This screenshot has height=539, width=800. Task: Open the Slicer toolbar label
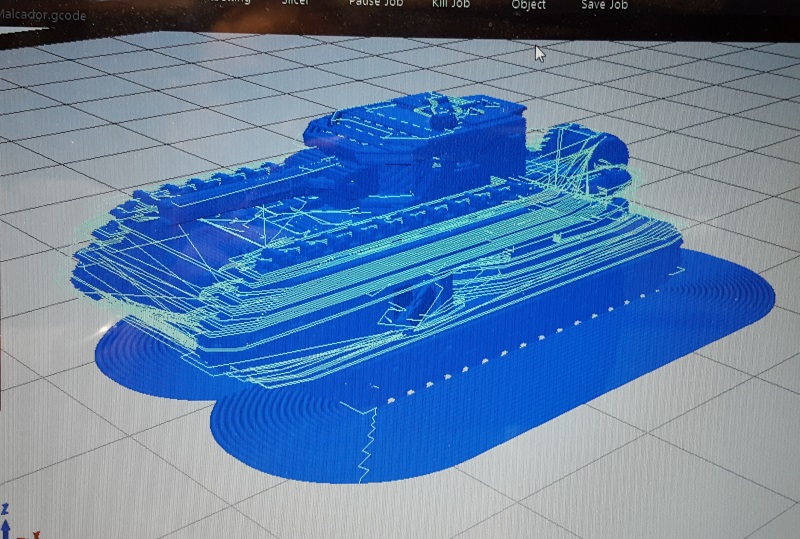[x=295, y=3]
